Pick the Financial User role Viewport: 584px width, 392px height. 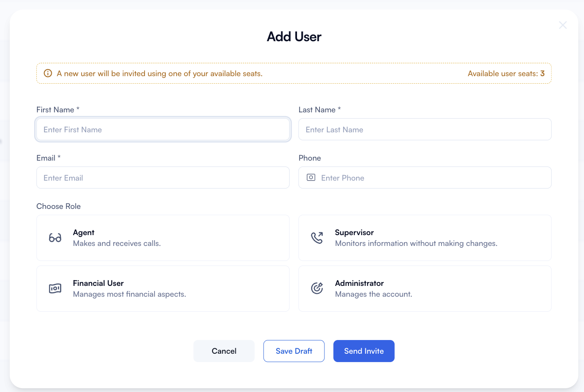point(163,288)
